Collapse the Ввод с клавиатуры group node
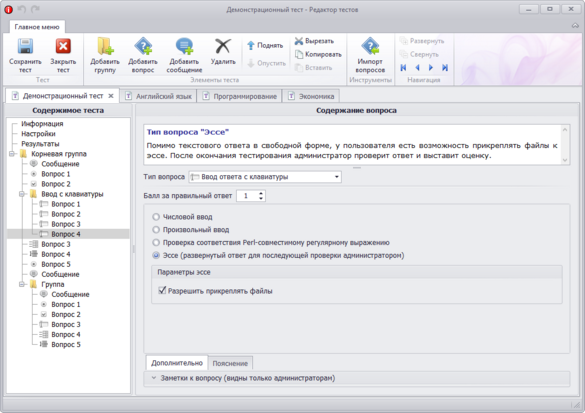This screenshot has width=585, height=413. click(x=22, y=194)
